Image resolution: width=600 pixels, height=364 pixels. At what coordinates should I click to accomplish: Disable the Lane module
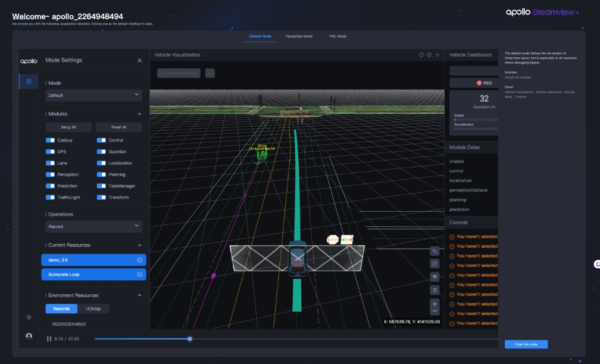(50, 163)
